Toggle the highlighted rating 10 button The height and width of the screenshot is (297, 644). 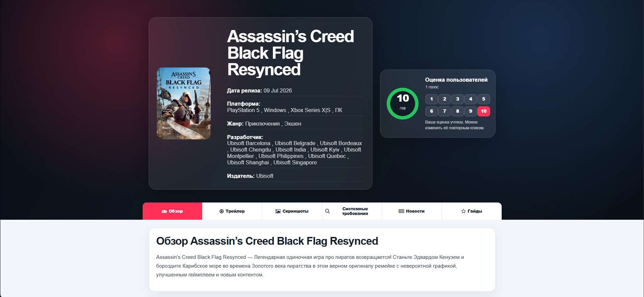(x=484, y=111)
